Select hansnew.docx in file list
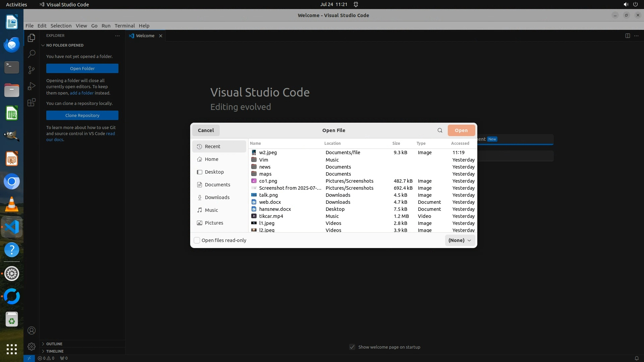 click(275, 209)
